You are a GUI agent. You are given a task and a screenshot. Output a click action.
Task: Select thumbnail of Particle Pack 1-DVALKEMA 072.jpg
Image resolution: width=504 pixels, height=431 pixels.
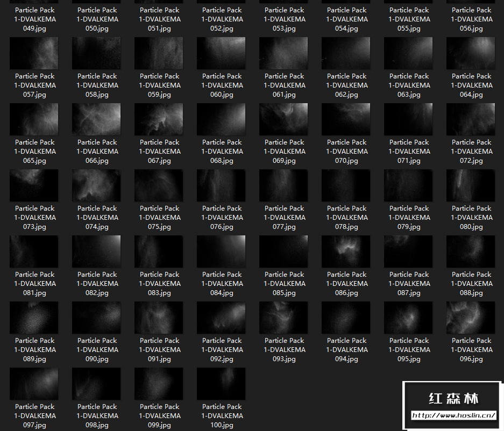(471, 119)
